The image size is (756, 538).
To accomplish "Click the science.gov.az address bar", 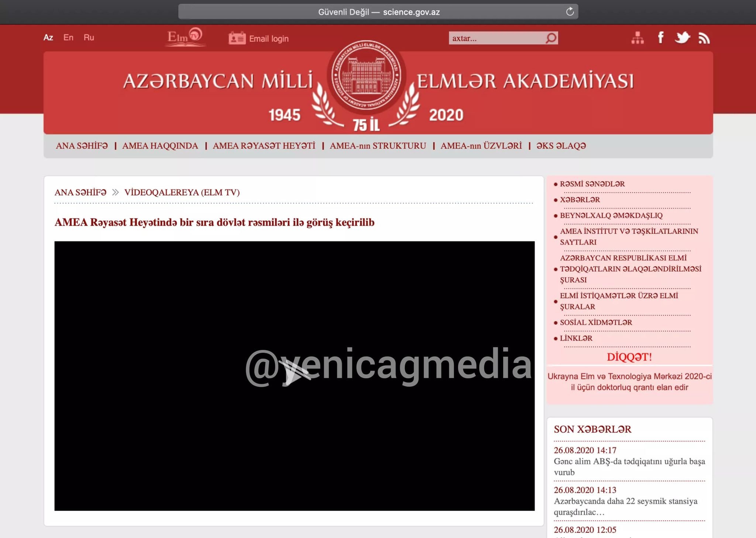I will click(x=378, y=11).
